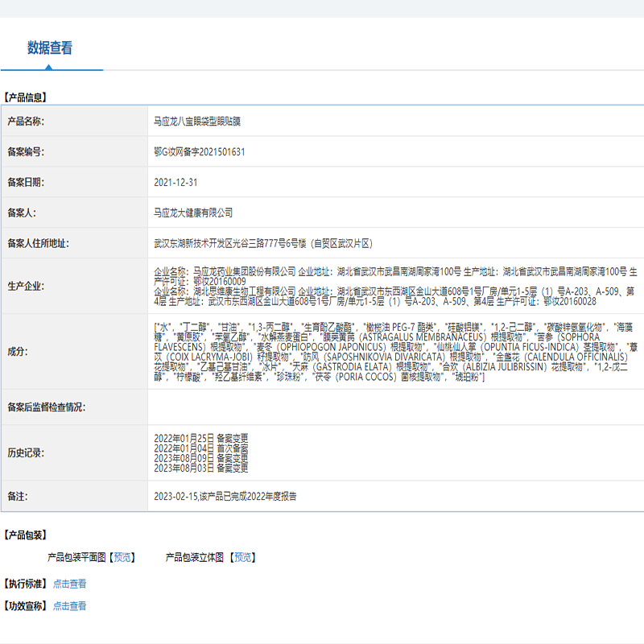Click the filer address in 武汉东湖新技术开发区

(x=263, y=243)
